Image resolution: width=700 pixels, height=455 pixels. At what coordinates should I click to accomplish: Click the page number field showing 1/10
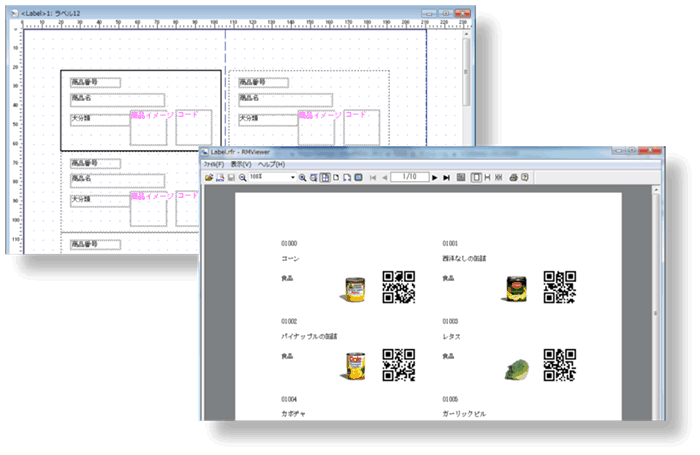coord(409,177)
